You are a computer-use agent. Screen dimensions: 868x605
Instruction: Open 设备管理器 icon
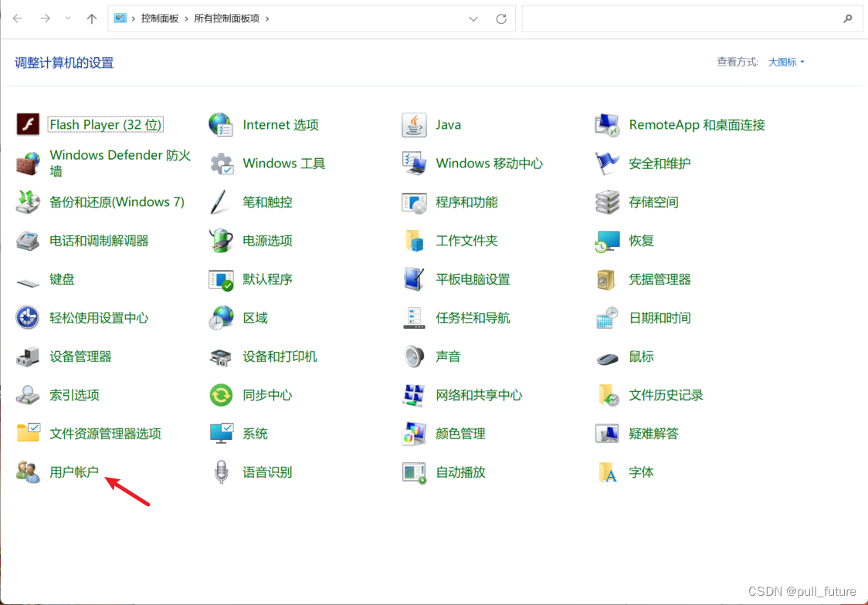tap(28, 357)
